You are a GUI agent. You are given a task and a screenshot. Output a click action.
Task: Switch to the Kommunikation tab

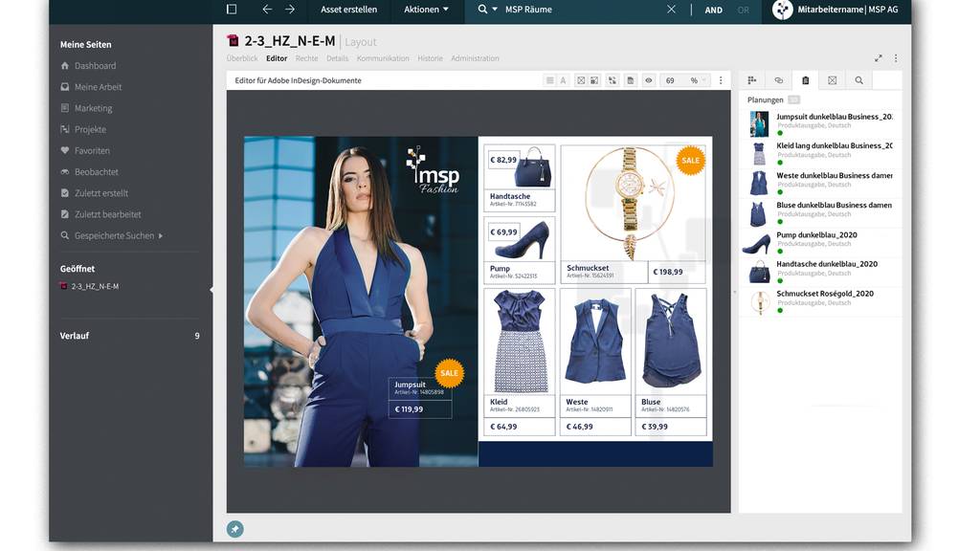[383, 58]
